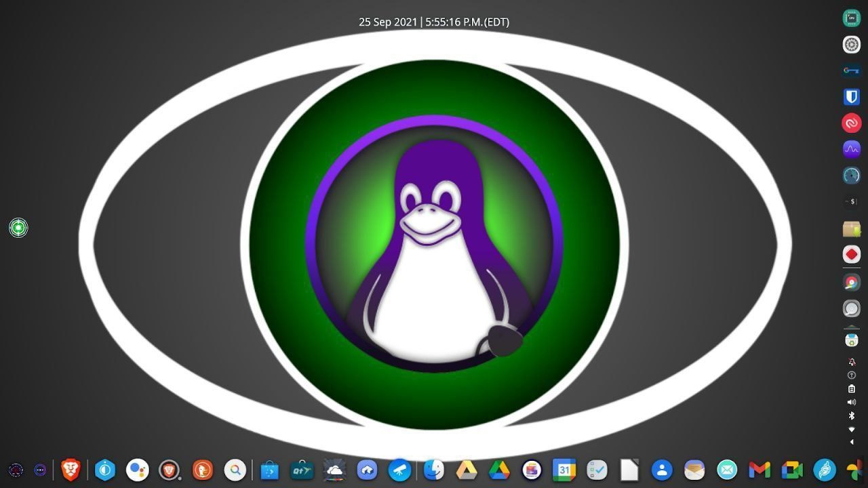This screenshot has height=488, width=868.
Task: Open the blank document icon in the dock
Action: 629,470
